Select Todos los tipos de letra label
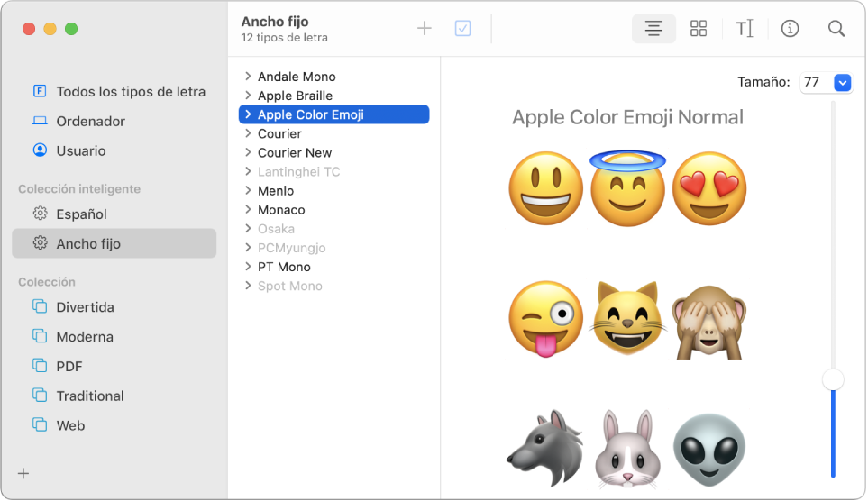 pyautogui.click(x=131, y=91)
